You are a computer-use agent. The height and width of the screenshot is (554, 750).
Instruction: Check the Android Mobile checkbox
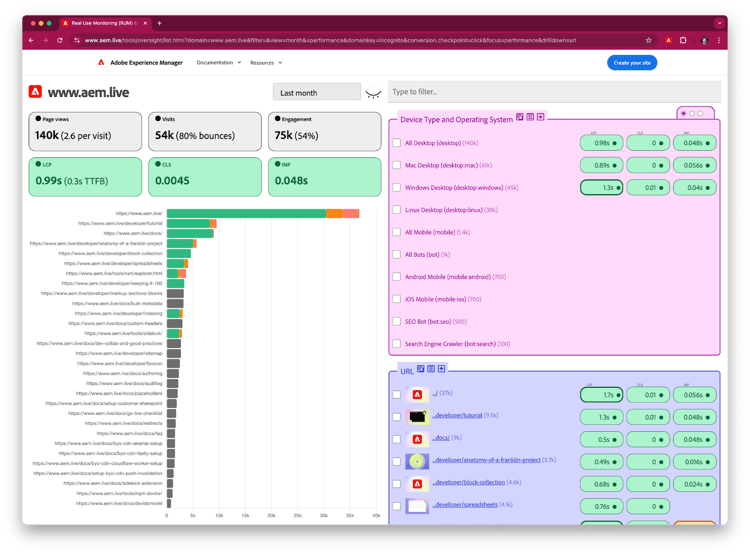click(397, 277)
